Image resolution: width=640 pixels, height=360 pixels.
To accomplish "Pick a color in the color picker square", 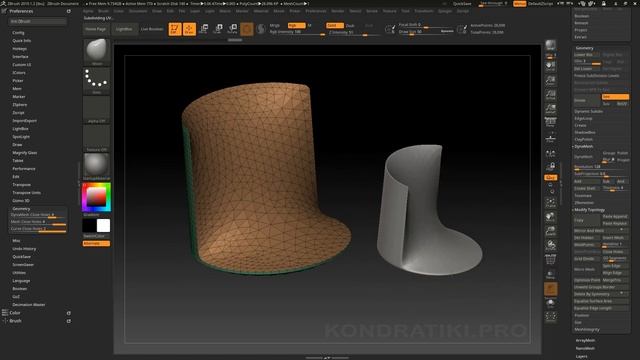I will pos(96,198).
